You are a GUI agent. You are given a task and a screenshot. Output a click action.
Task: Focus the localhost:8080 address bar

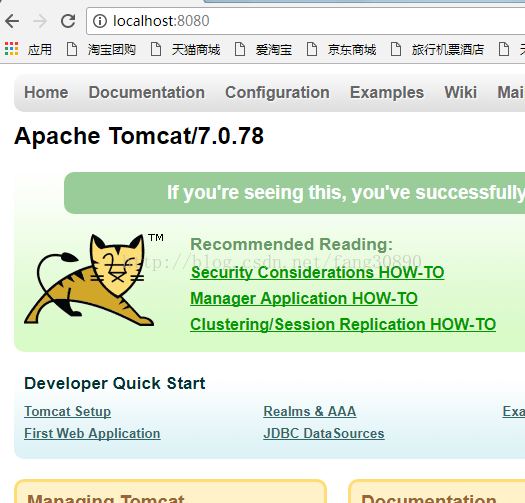pyautogui.click(x=305, y=21)
